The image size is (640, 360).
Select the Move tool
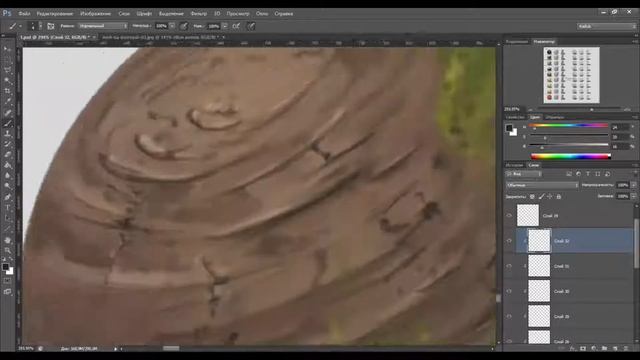click(x=7, y=49)
